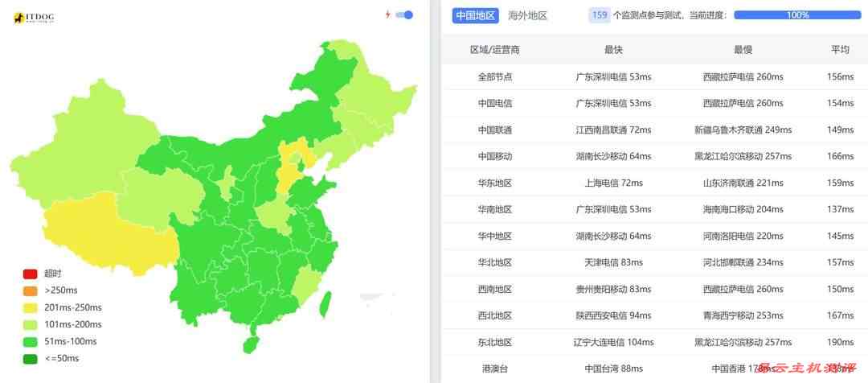Click 辽宁大连电信 104ms cell

point(613,342)
